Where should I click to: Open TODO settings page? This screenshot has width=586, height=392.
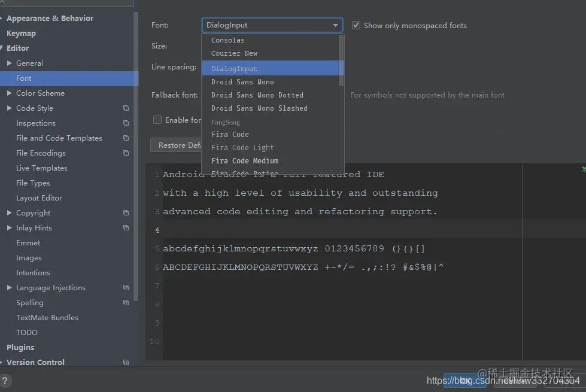click(x=27, y=332)
